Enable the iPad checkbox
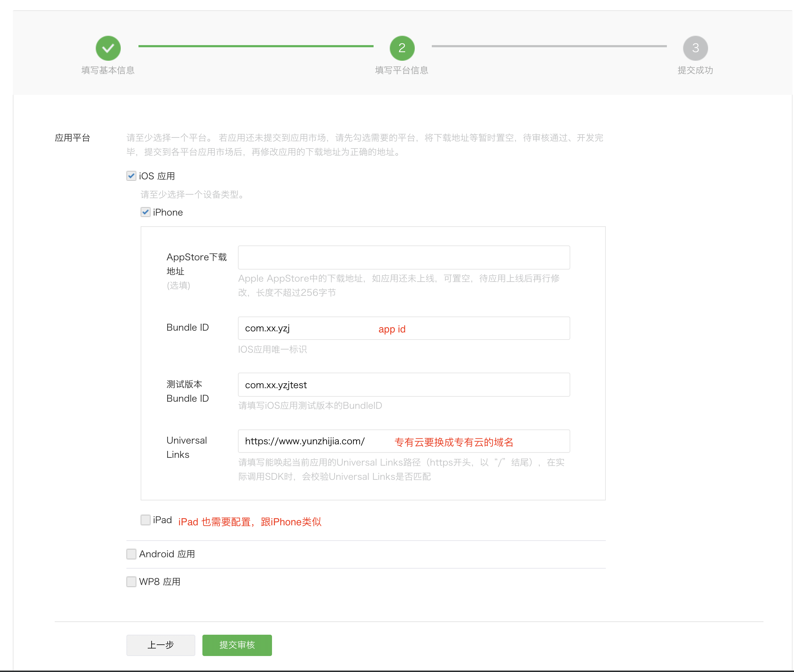794x672 pixels. pos(146,520)
